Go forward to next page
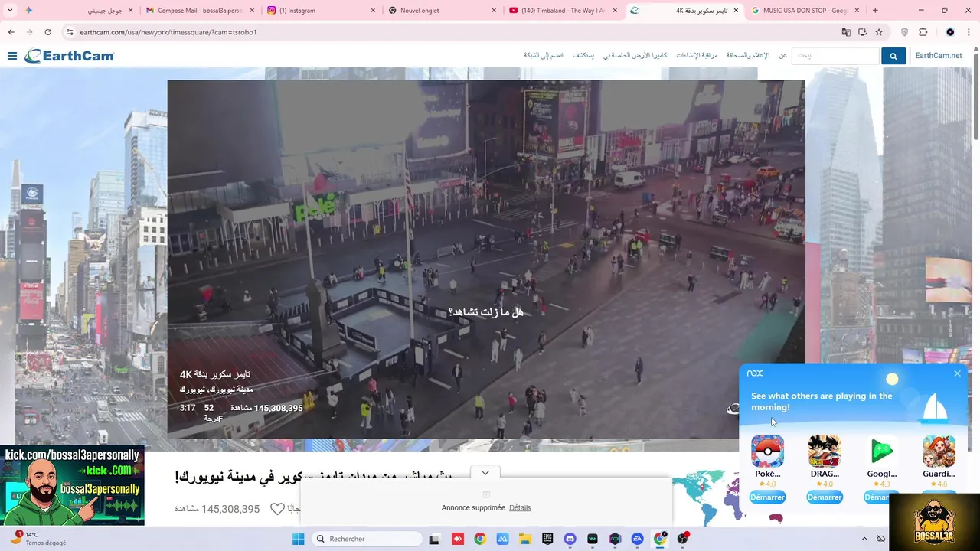Screen dimensions: 980x551 click(x=29, y=32)
